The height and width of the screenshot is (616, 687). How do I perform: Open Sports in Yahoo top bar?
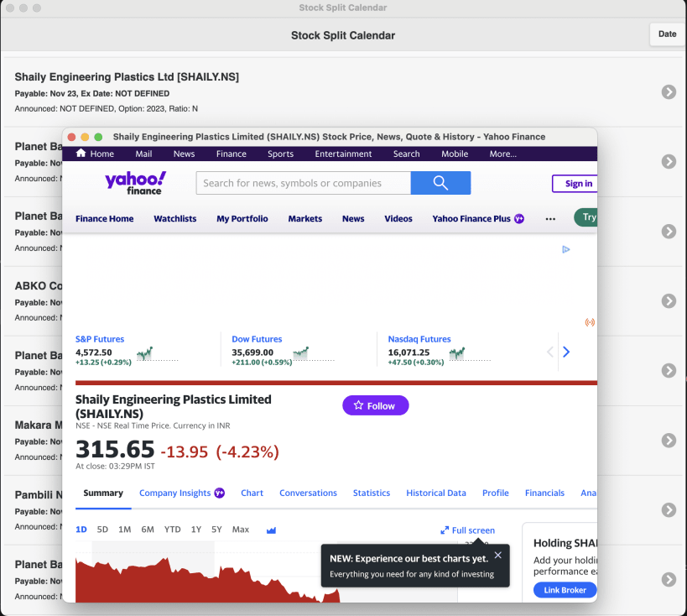tap(280, 154)
